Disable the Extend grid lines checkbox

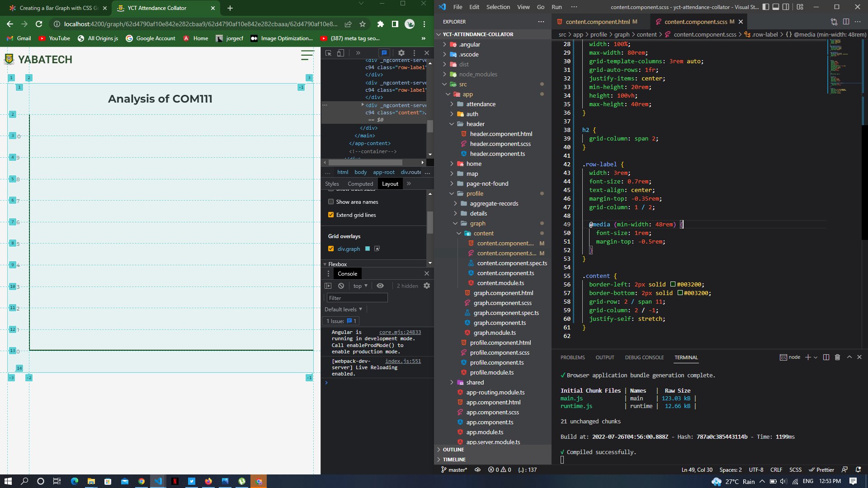331,215
